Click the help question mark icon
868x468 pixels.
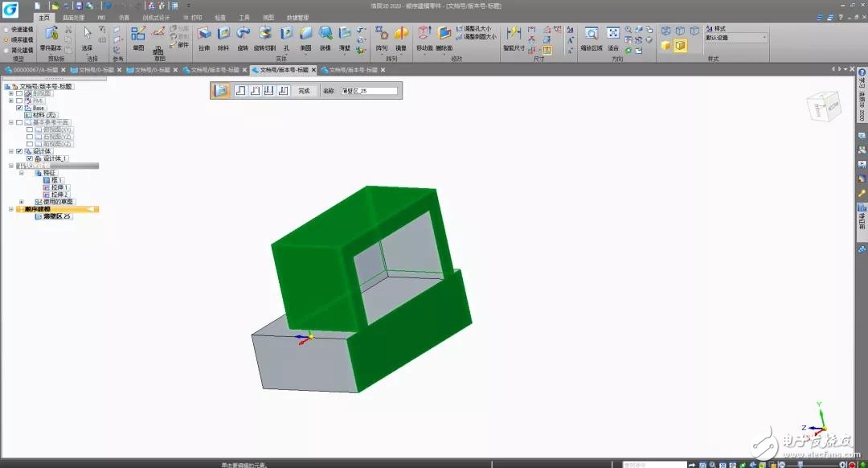tap(841, 18)
